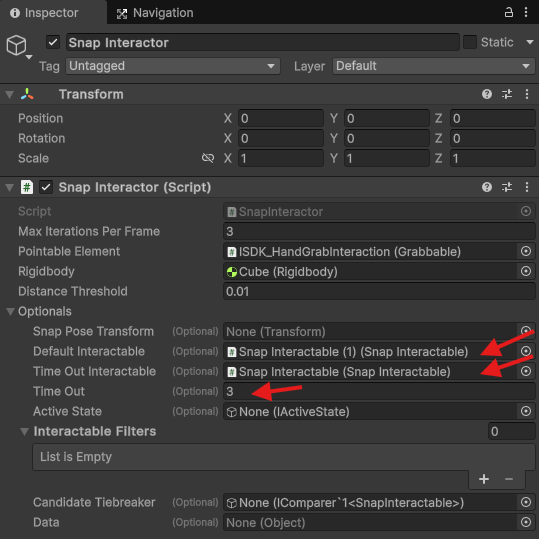This screenshot has height=539, width=539.
Task: Open object picker for Active State
Action: coord(526,411)
